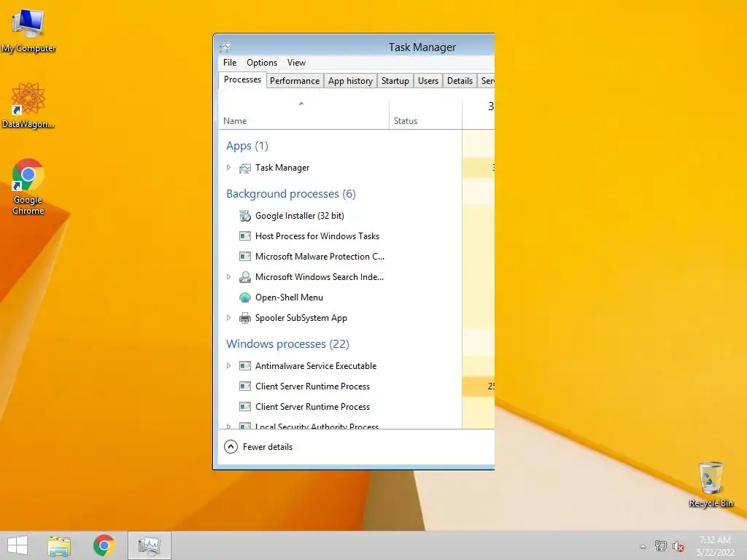Screen dimensions: 747x560
Task: Select first Client Server Runtime Process row
Action: coord(356,386)
